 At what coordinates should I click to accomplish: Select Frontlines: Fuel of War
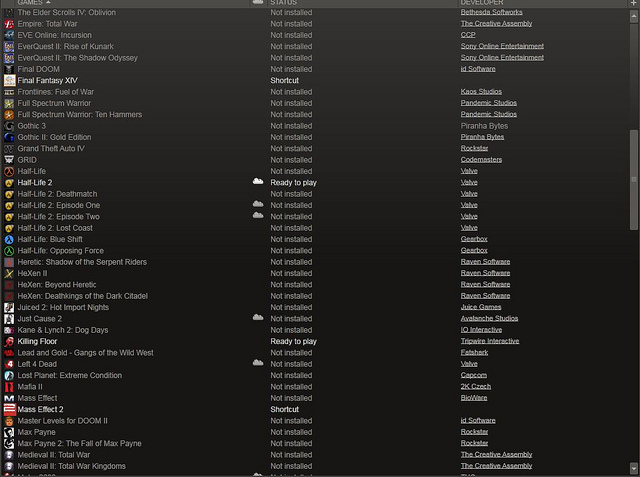pos(314,92)
